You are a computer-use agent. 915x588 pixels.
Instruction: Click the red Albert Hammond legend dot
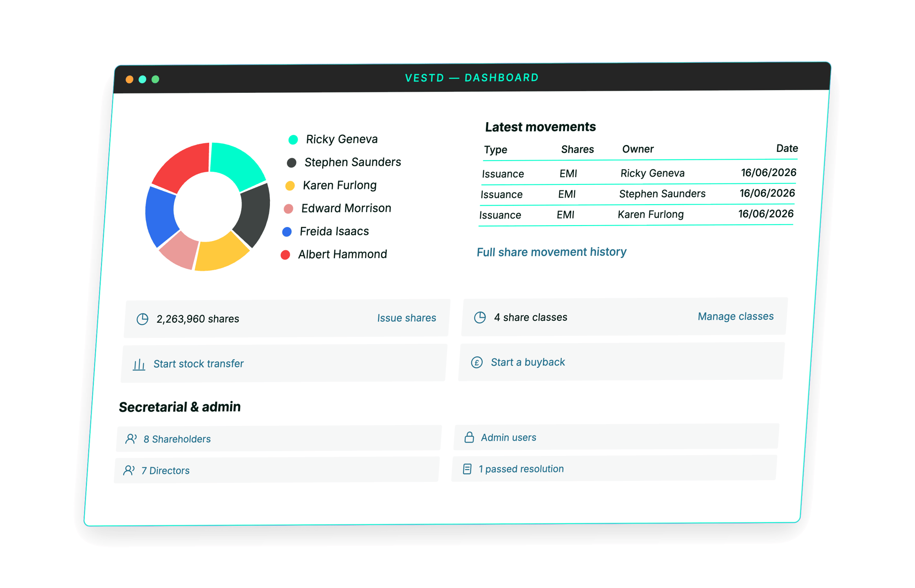[x=285, y=255]
